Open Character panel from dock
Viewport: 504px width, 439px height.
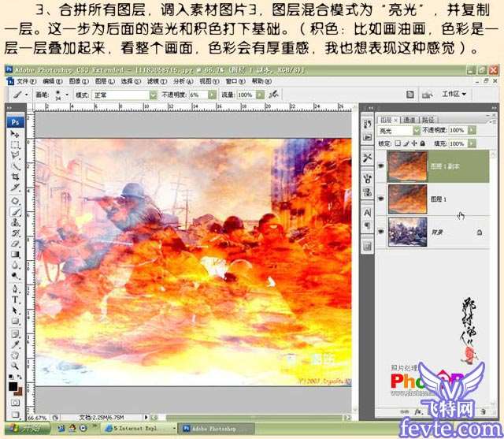(x=368, y=213)
